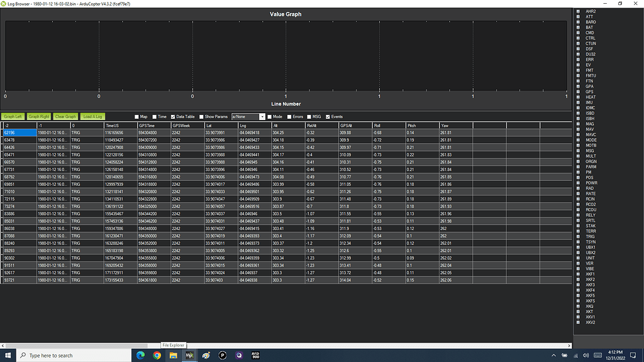The width and height of the screenshot is (644, 362).
Task: Click the Load A Log button
Action: coord(92,116)
